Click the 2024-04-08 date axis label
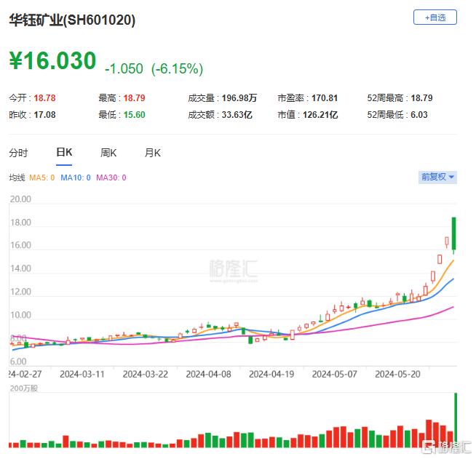Screen dimensions: 476x459 pyautogui.click(x=208, y=375)
